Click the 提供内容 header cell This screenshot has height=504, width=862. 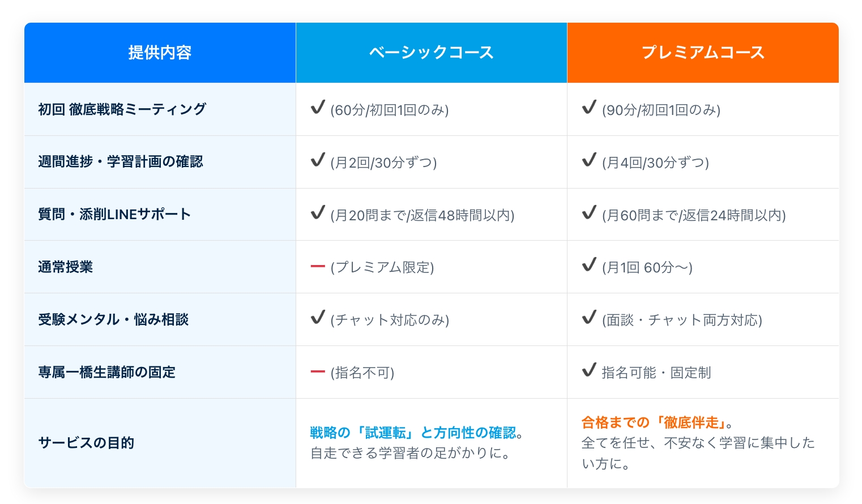[x=160, y=52]
